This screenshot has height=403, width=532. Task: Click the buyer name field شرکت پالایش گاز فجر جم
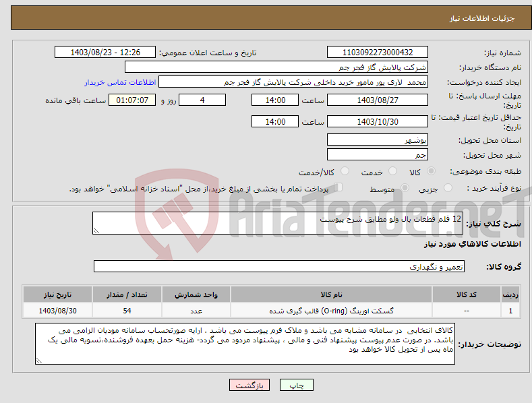coord(276,67)
